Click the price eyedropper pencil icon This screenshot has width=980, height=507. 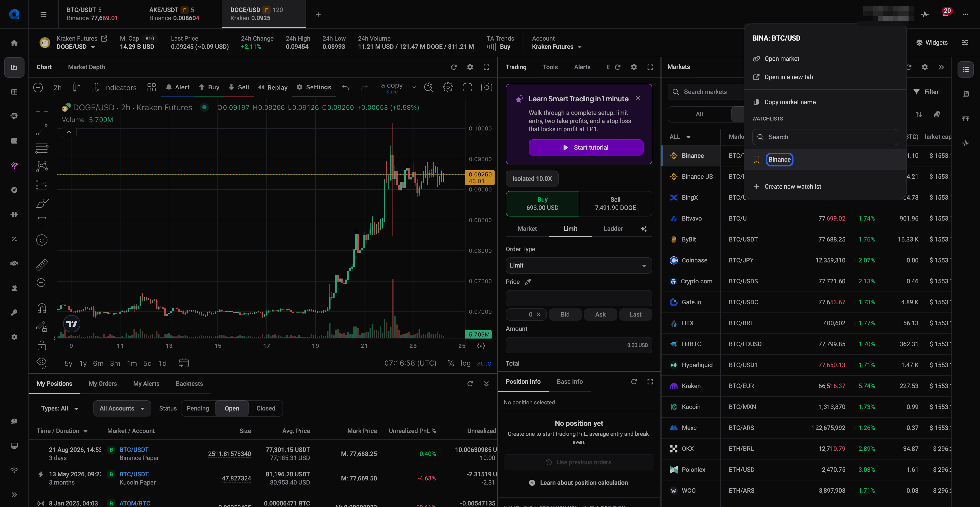528,282
